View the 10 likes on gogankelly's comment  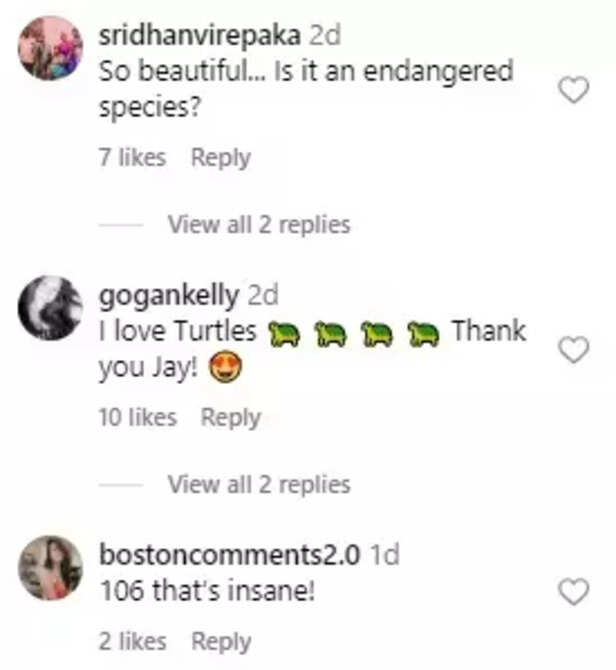[137, 418]
